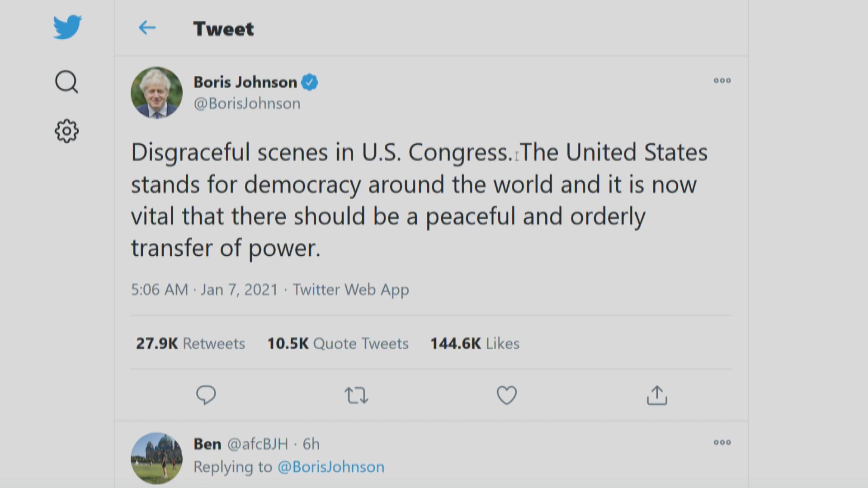Open the search explore icon

coord(66,82)
